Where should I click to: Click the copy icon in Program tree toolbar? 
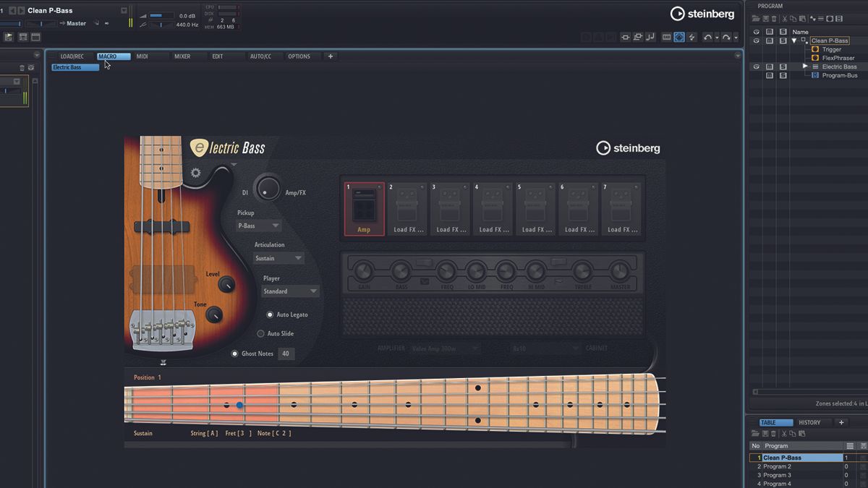coord(793,18)
